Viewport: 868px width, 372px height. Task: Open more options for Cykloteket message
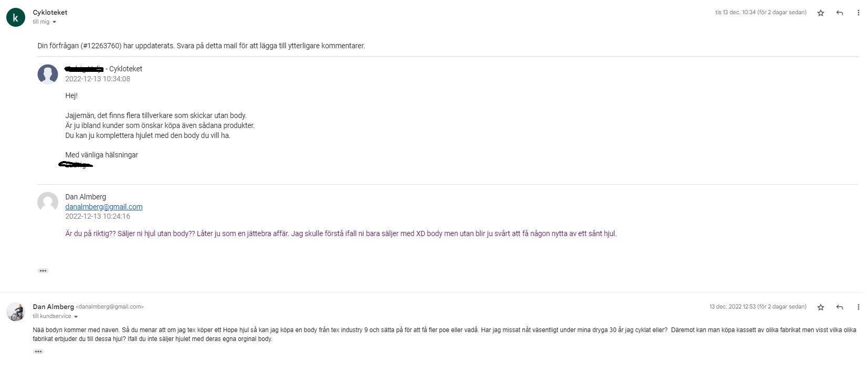pyautogui.click(x=859, y=13)
